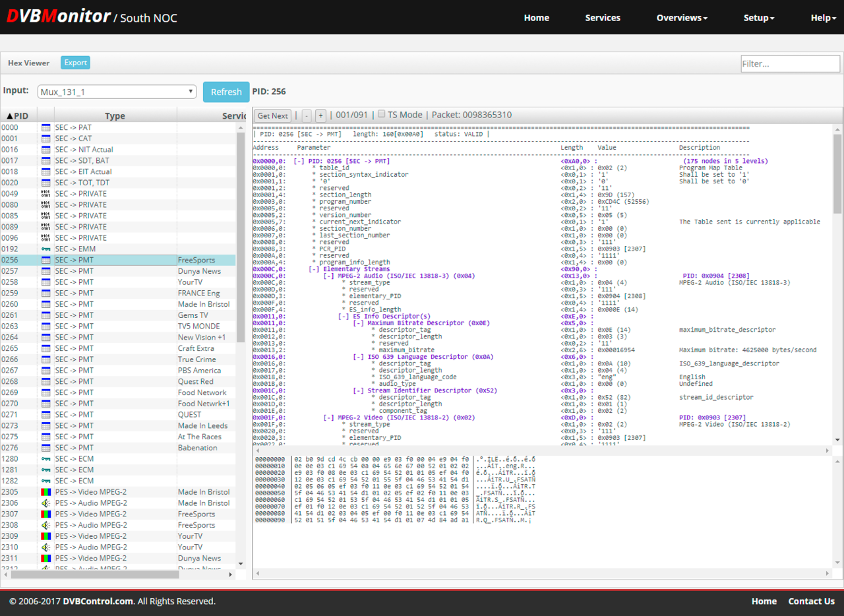Collapse the MPEG-2 Video (0x02) node
Viewport: 844px width, 616px height.
click(x=328, y=417)
